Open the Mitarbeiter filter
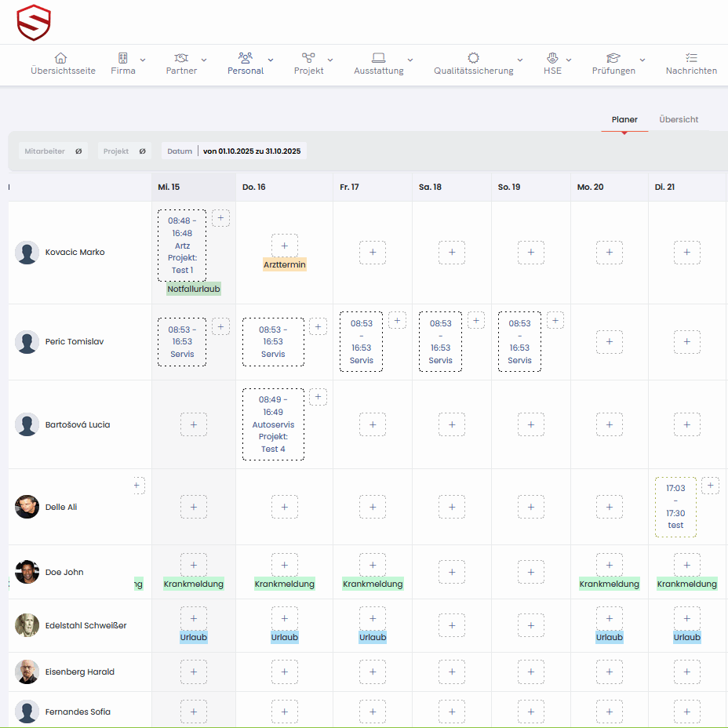The image size is (728, 728). tap(53, 151)
